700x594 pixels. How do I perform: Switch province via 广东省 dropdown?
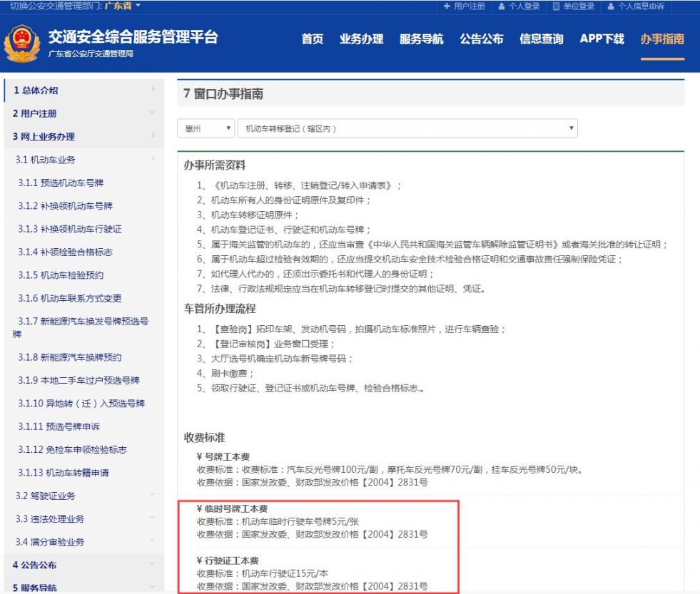[122, 6]
